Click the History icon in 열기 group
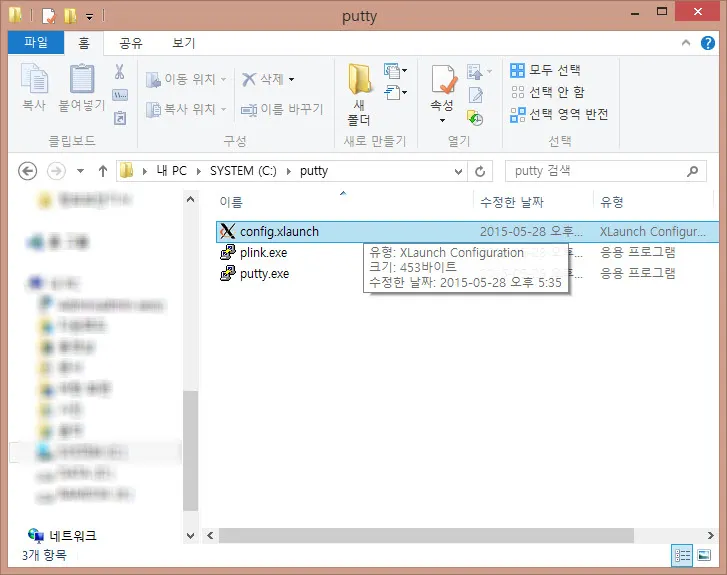 [475, 118]
